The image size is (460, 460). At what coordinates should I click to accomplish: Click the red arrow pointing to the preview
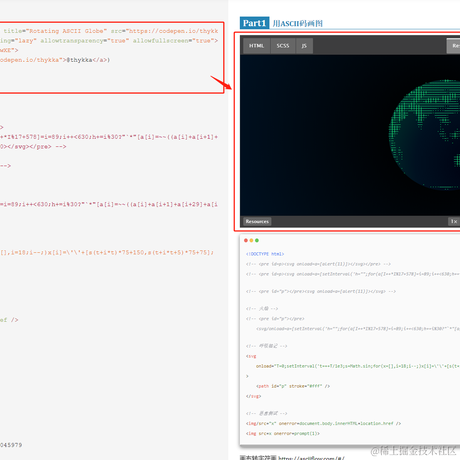click(221, 83)
